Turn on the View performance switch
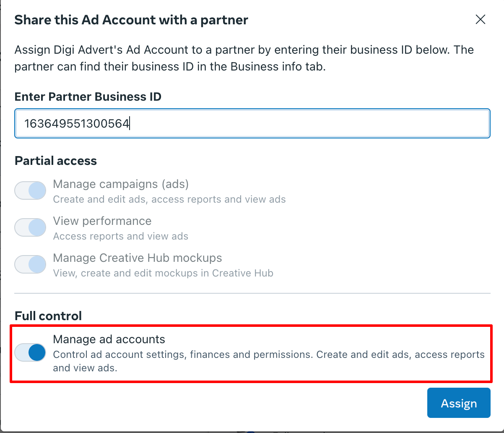The image size is (504, 433). 30,227
